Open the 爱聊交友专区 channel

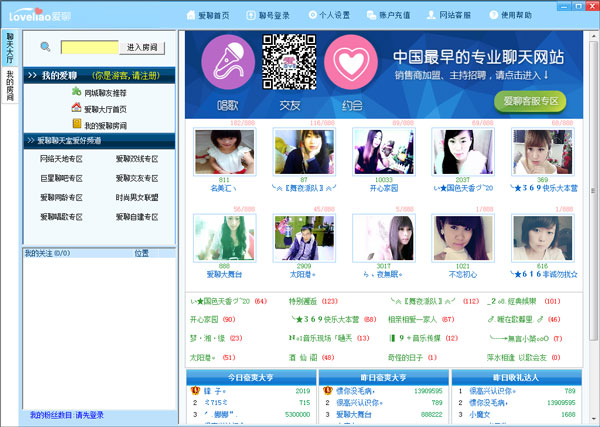tap(137, 178)
